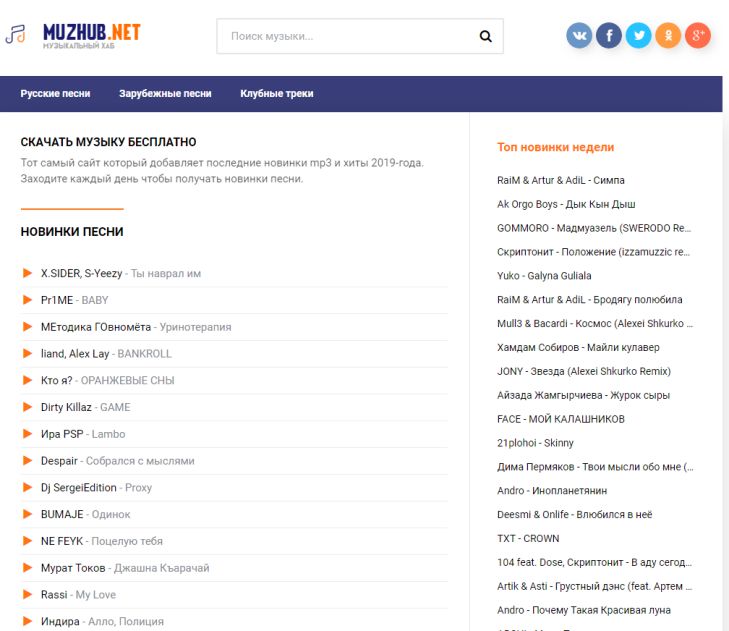Image resolution: width=729 pixels, height=631 pixels.
Task: Open 'Proxy' song title
Action: click(x=139, y=488)
